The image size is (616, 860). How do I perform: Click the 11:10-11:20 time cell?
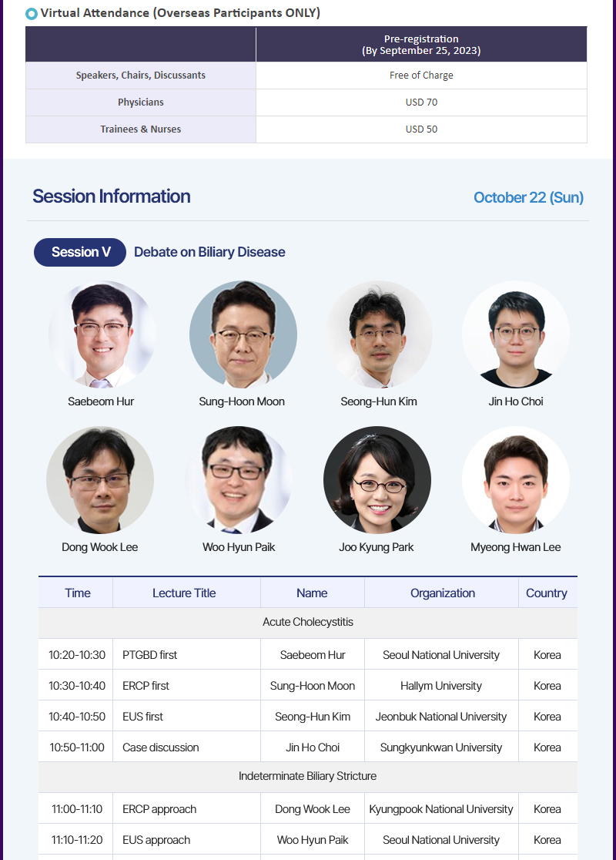click(x=77, y=840)
